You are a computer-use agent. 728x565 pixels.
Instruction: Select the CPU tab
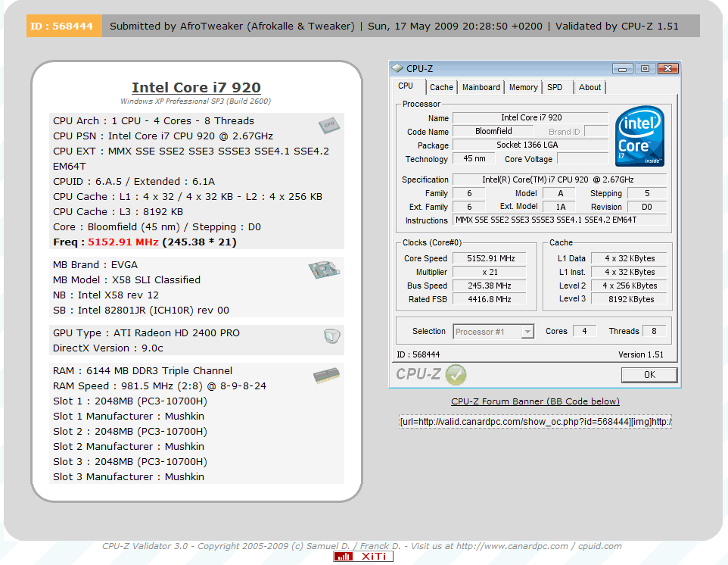coord(406,86)
